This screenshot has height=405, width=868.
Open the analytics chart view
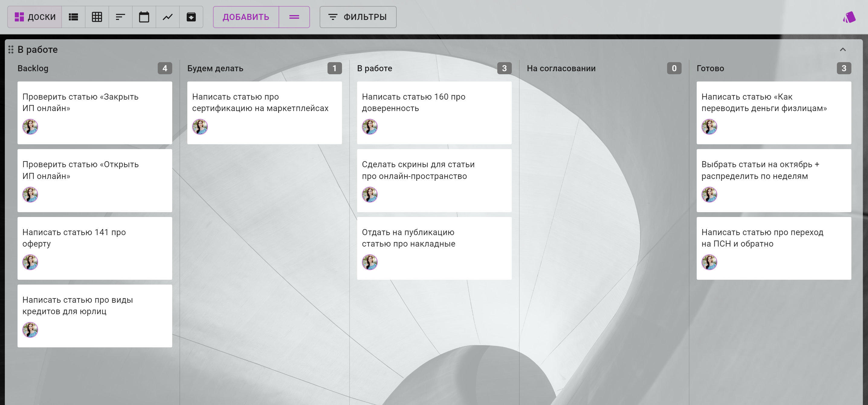[167, 17]
